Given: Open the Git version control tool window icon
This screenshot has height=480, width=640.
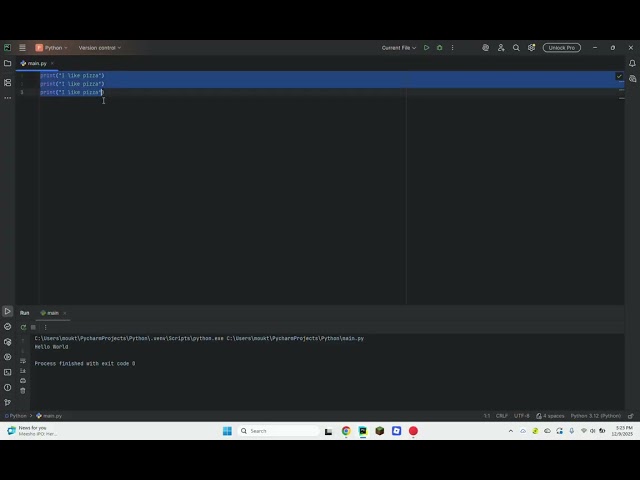Looking at the screenshot, I should (7, 402).
